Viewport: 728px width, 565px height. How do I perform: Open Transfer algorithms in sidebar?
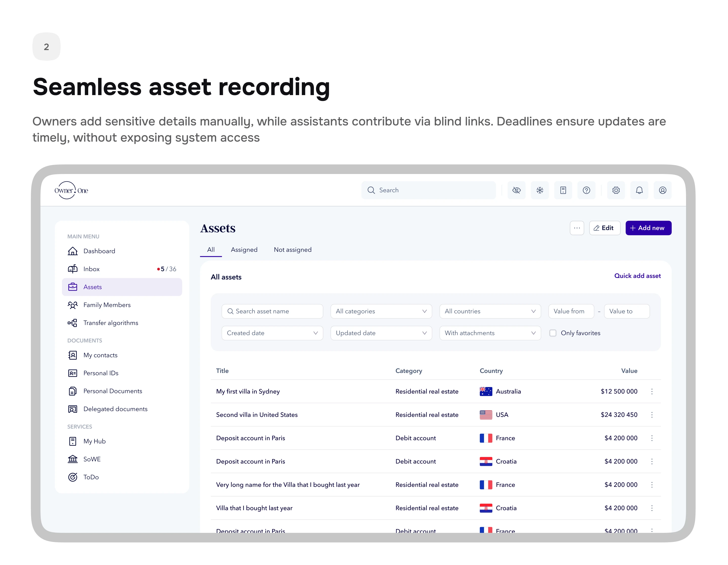point(110,323)
